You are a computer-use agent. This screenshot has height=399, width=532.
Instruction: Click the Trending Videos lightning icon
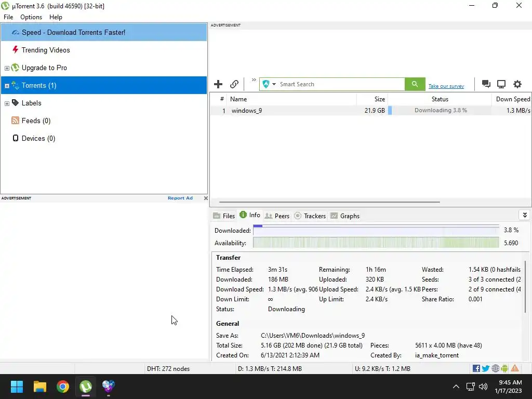coord(15,49)
